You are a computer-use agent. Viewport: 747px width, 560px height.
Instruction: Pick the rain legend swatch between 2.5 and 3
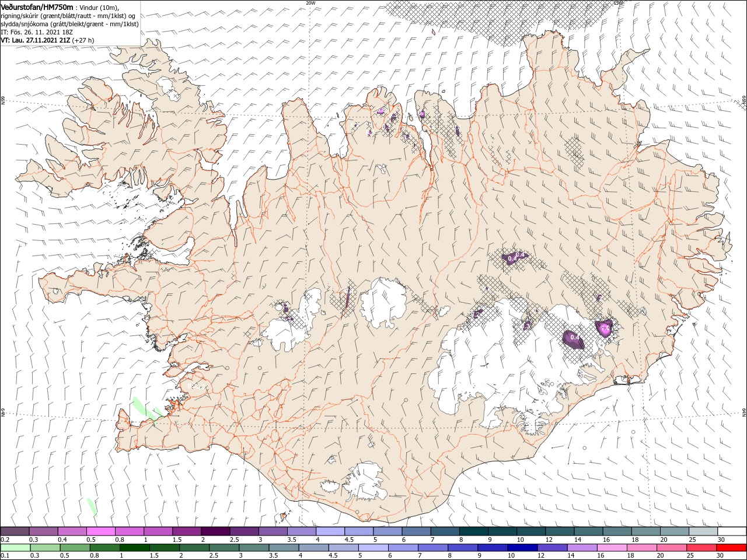click(224, 548)
